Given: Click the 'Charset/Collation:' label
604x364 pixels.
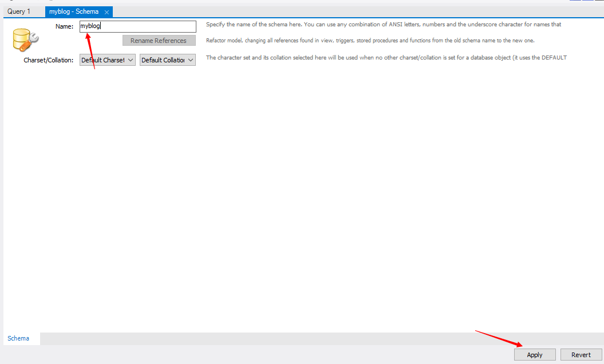Looking at the screenshot, I should point(49,60).
